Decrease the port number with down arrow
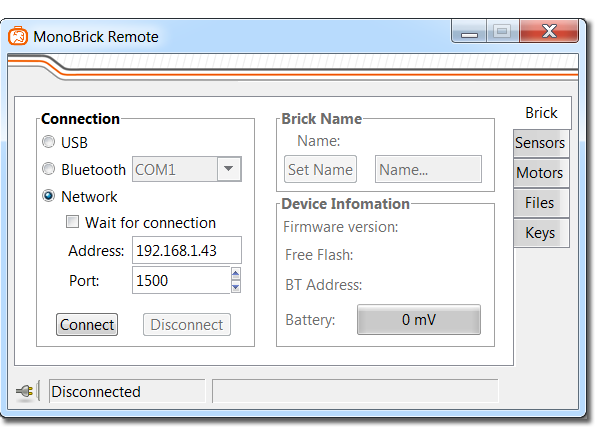This screenshot has width=595, height=446. point(236,287)
